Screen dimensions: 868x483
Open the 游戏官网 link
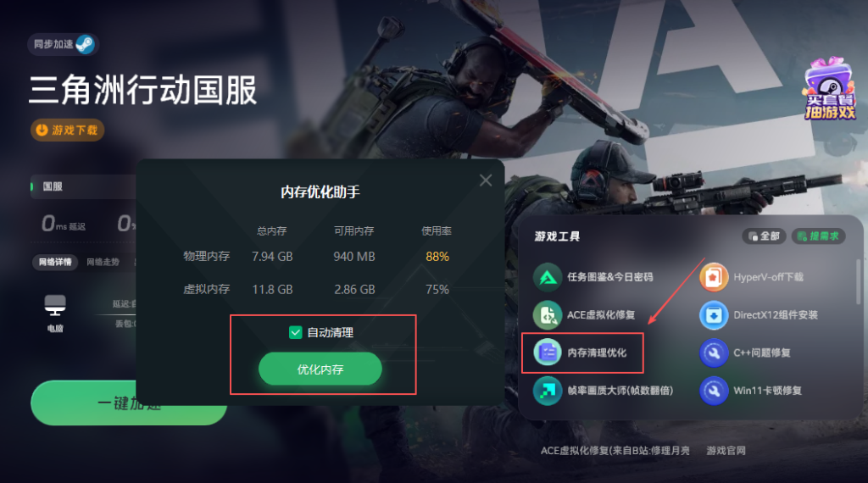[726, 450]
